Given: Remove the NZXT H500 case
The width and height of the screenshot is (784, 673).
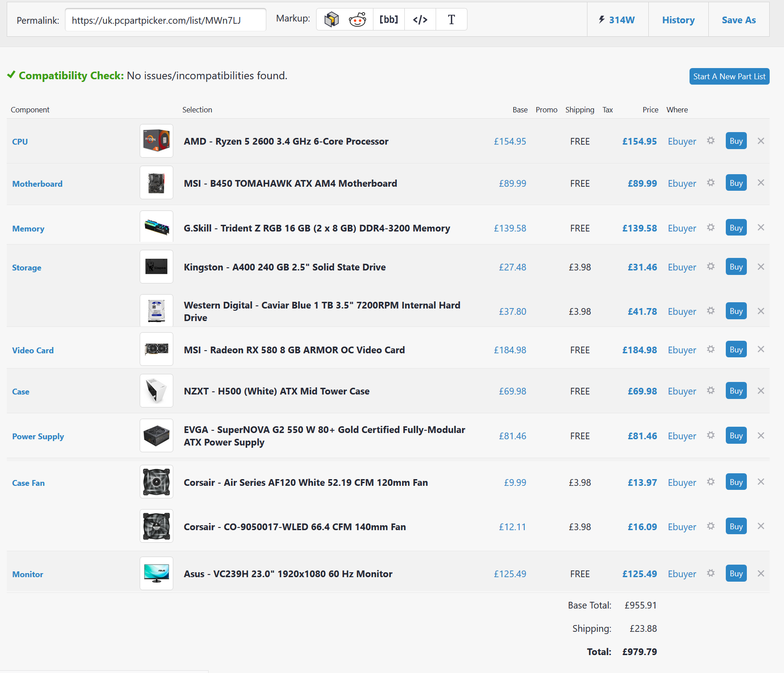Looking at the screenshot, I should pyautogui.click(x=761, y=391).
